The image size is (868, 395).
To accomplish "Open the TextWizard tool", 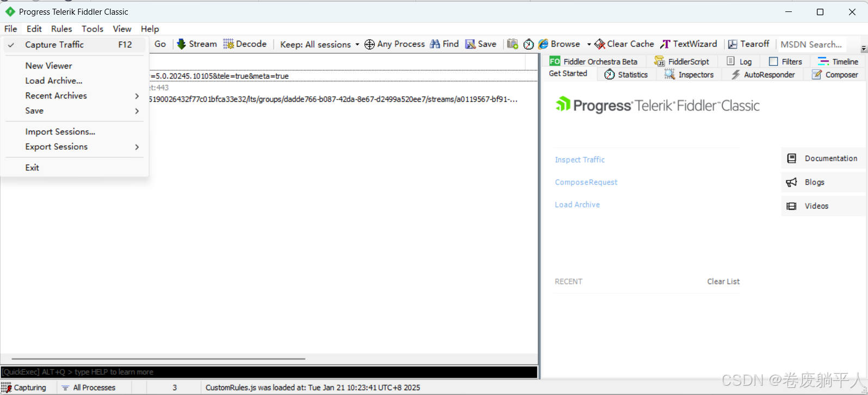I will pos(689,44).
